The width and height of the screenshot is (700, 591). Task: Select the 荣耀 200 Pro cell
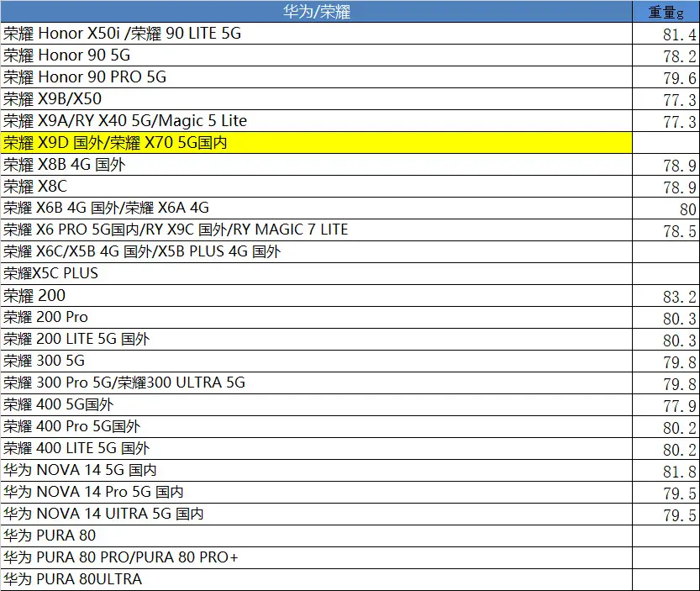(317, 317)
